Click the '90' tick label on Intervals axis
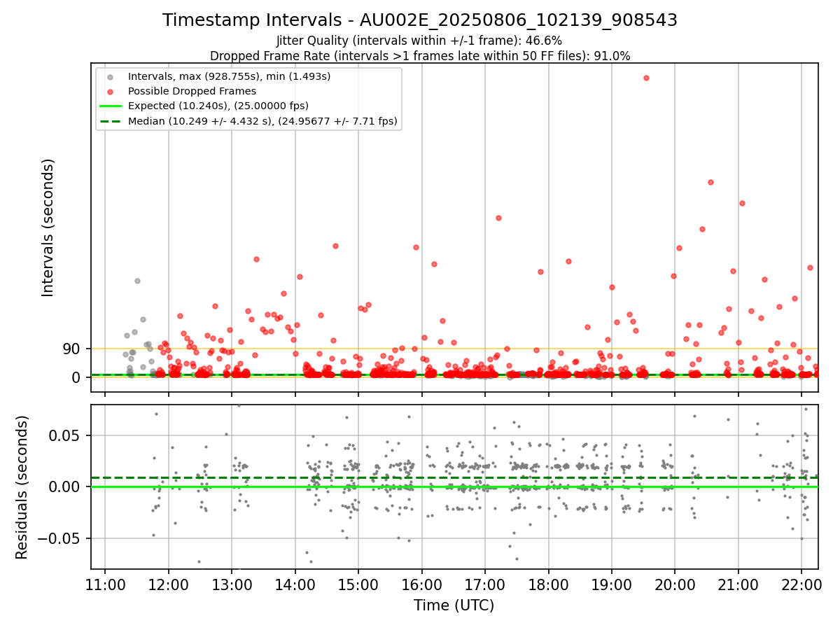 [x=72, y=349]
